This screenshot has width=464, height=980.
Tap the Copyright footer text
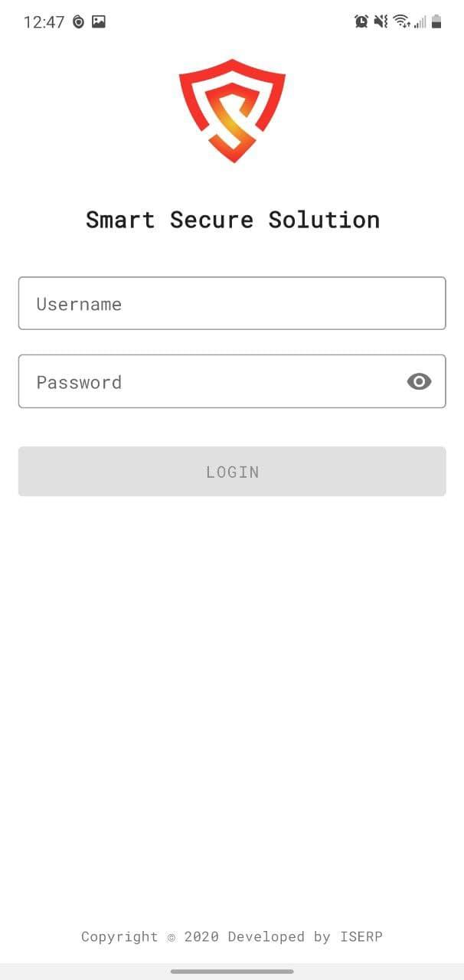point(232,936)
